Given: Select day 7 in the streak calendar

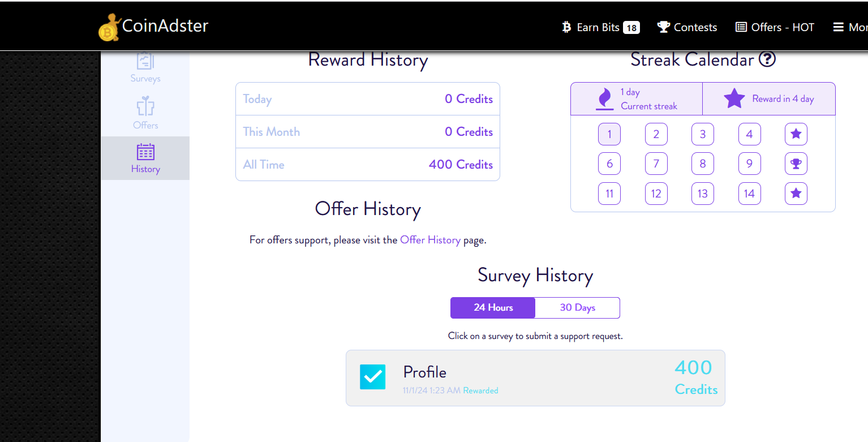Looking at the screenshot, I should point(656,164).
